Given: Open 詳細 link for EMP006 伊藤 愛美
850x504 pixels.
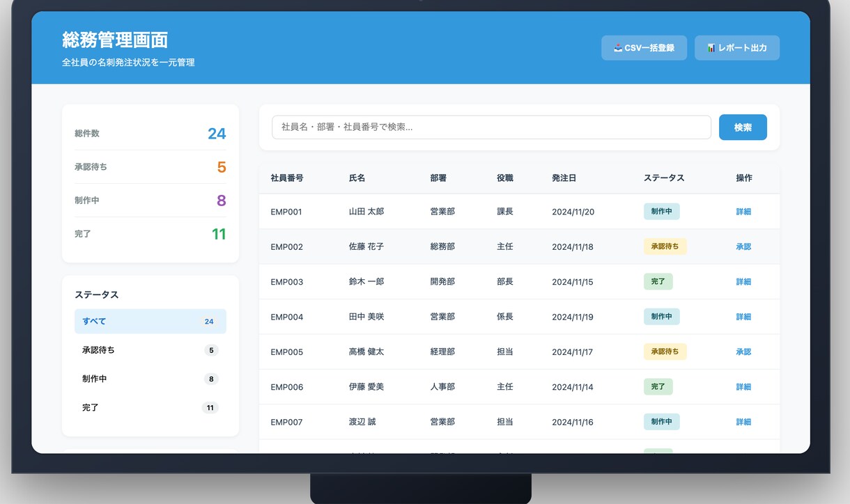Looking at the screenshot, I should tap(743, 387).
